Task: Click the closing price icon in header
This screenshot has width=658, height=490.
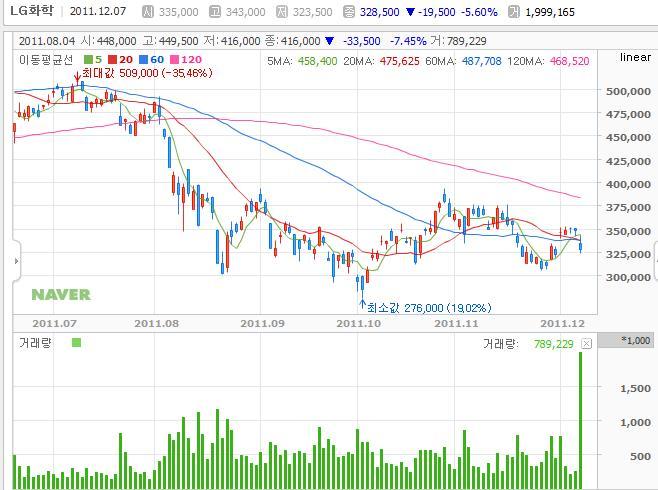Action: [348, 12]
